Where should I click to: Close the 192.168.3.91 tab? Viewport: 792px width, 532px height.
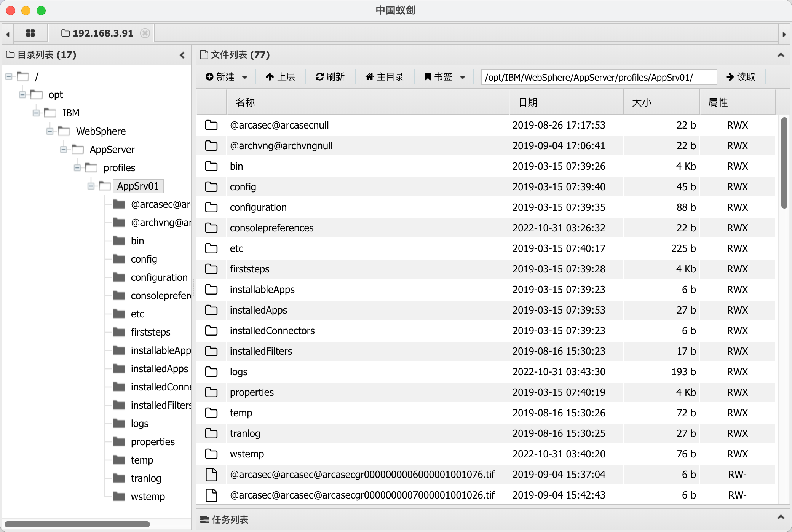145,33
